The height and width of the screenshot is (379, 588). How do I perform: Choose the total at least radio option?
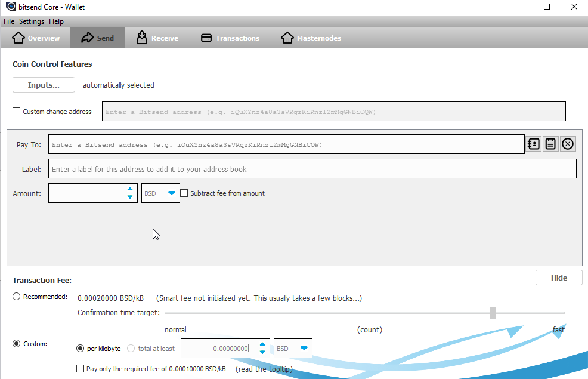click(x=131, y=349)
